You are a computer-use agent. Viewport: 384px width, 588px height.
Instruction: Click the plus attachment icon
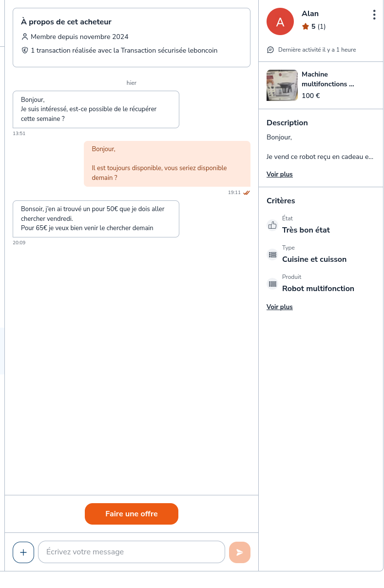point(23,552)
